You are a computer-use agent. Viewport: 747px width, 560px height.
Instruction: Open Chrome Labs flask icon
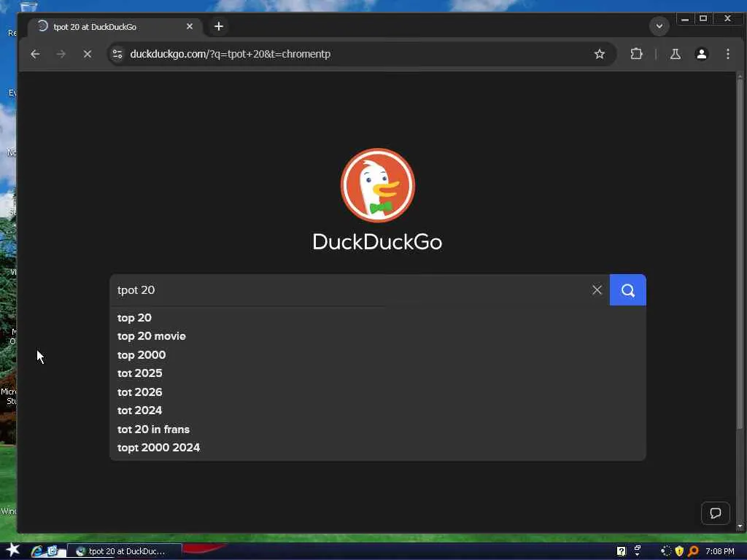pyautogui.click(x=675, y=54)
